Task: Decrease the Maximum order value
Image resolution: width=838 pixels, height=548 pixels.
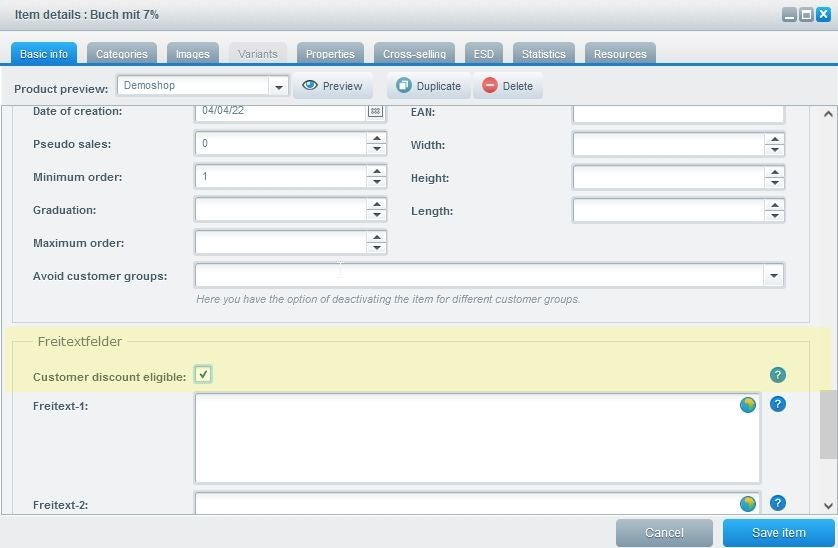Action: pyautogui.click(x=377, y=248)
